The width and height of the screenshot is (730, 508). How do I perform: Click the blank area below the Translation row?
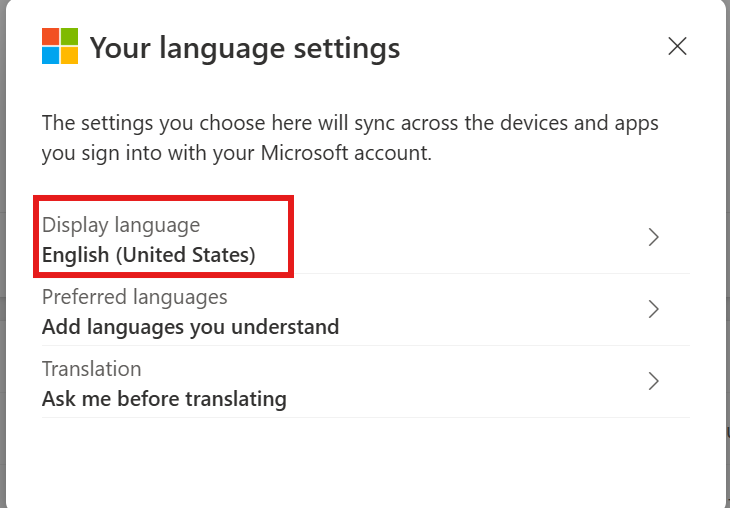coord(365,460)
